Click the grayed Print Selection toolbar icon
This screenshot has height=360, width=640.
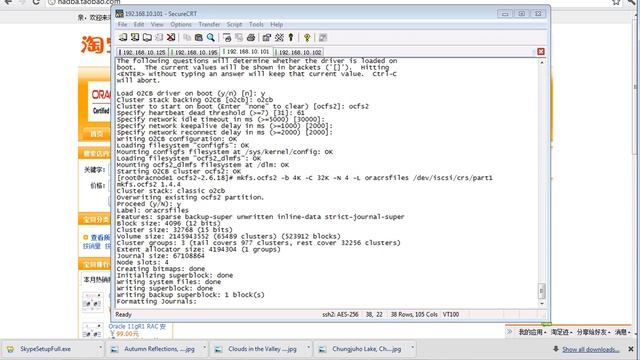[239, 38]
